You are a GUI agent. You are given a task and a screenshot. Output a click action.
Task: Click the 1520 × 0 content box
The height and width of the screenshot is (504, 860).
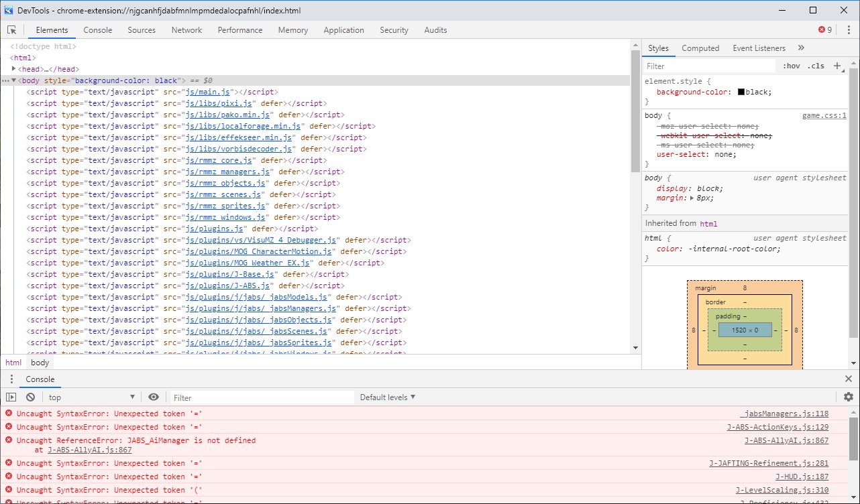[745, 330]
